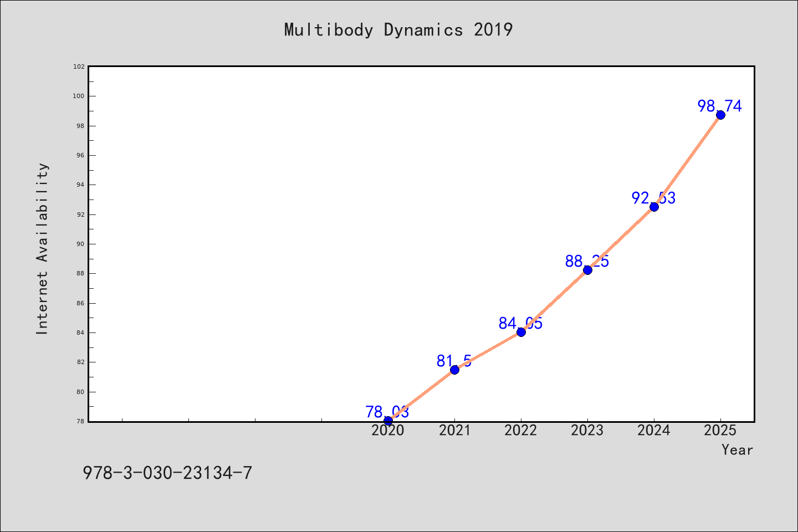This screenshot has width=798, height=532.
Task: Click the 88 y-axis tick label
Action: (x=81, y=273)
